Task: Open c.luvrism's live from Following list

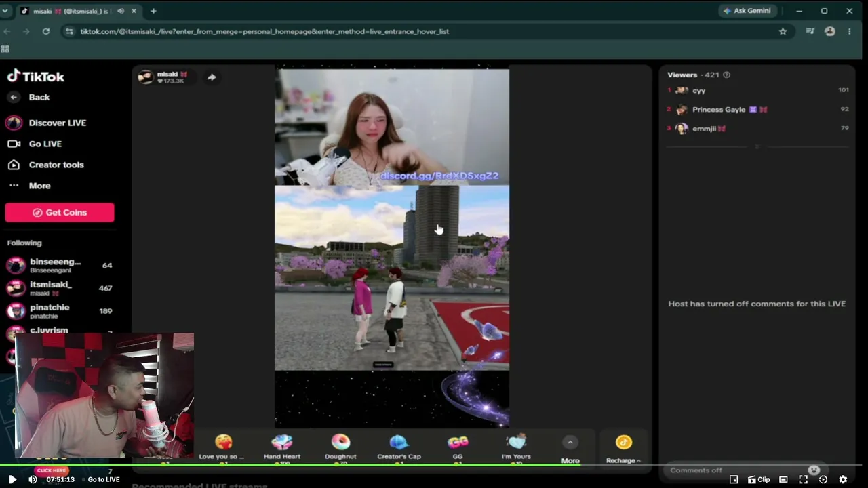Action: [x=60, y=331]
